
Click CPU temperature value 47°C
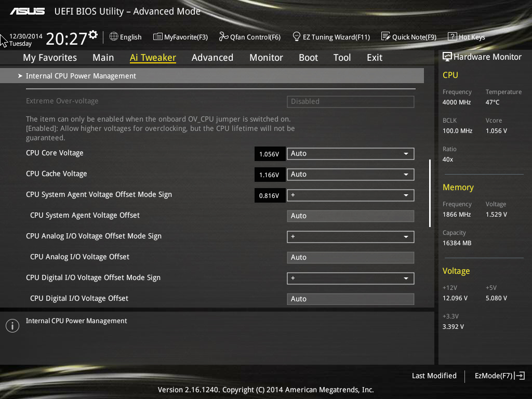tap(493, 102)
